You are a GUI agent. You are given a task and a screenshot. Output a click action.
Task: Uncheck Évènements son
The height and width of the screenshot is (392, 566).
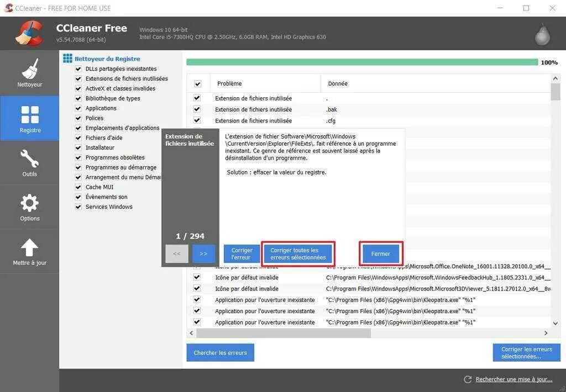tap(78, 197)
